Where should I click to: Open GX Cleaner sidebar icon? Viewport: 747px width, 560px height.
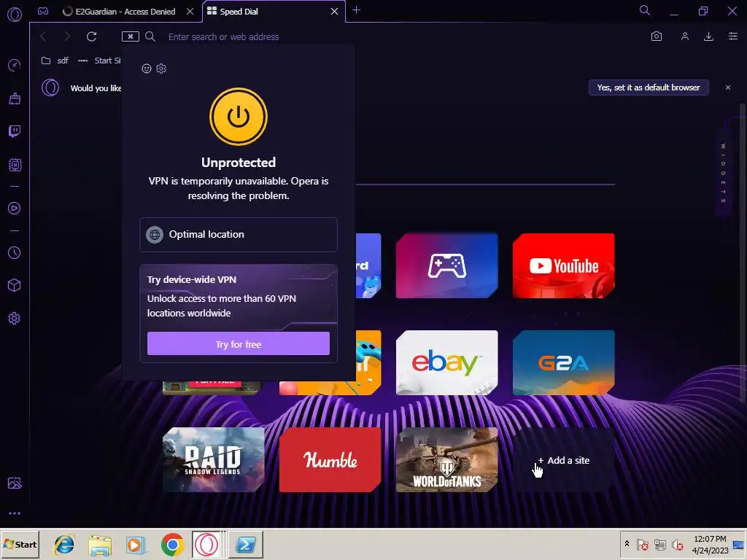click(x=15, y=98)
